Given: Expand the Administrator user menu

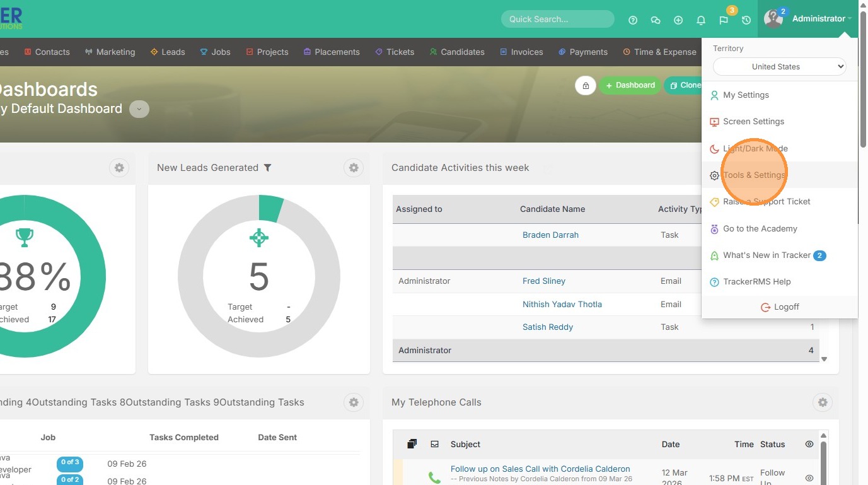Looking at the screenshot, I should click(818, 19).
